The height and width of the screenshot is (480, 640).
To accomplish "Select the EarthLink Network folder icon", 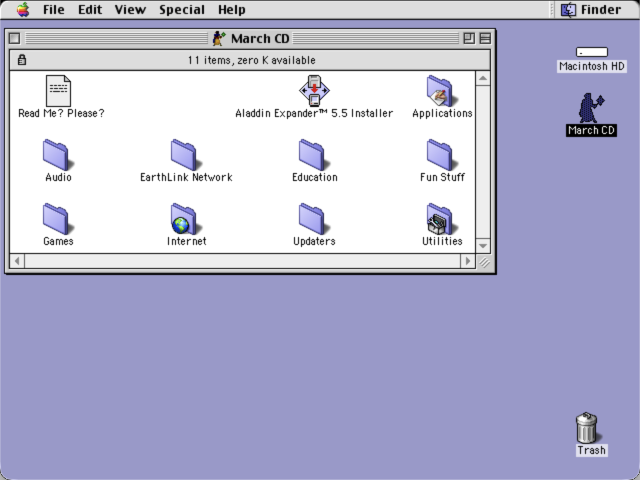I will point(186,155).
